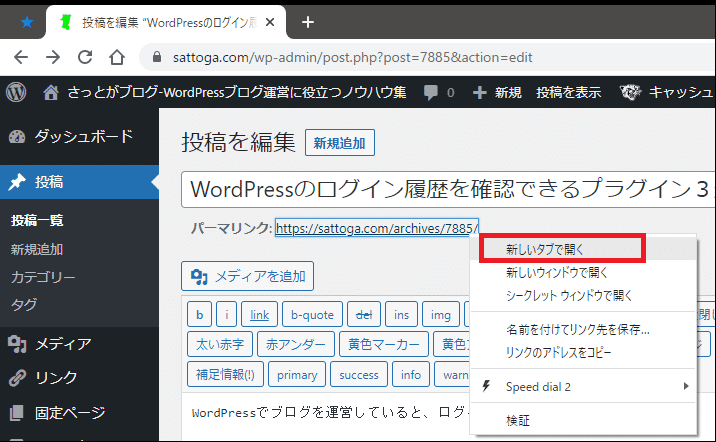
Task: Click the メディア sidebar icon
Action: 17,344
